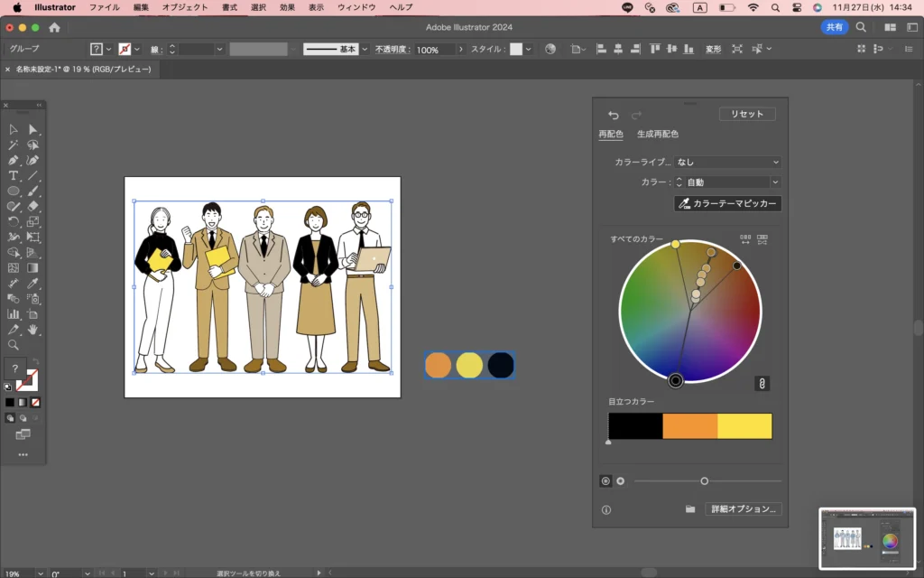Viewport: 924px width, 578px height.
Task: Open the スタイル dropdown in control bar
Action: [528, 50]
